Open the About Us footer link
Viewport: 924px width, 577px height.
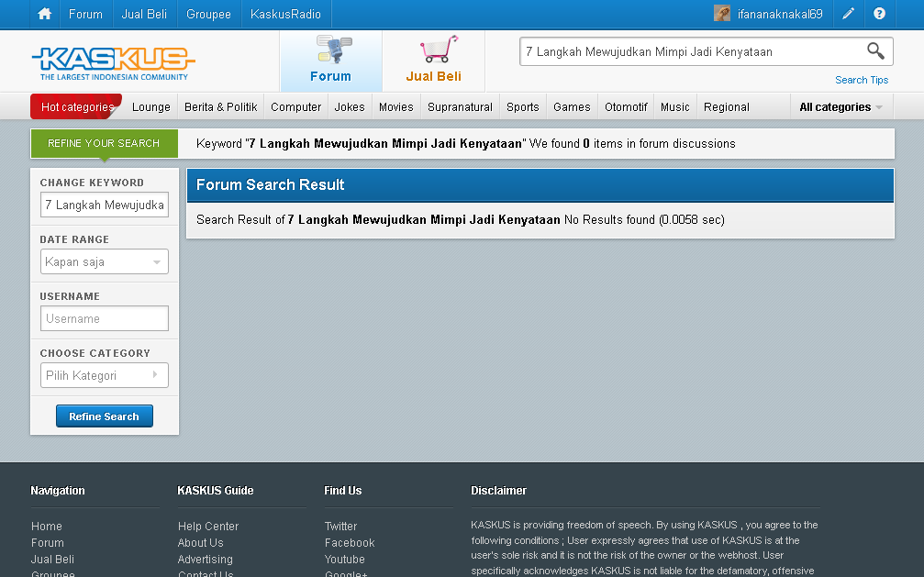(x=200, y=543)
